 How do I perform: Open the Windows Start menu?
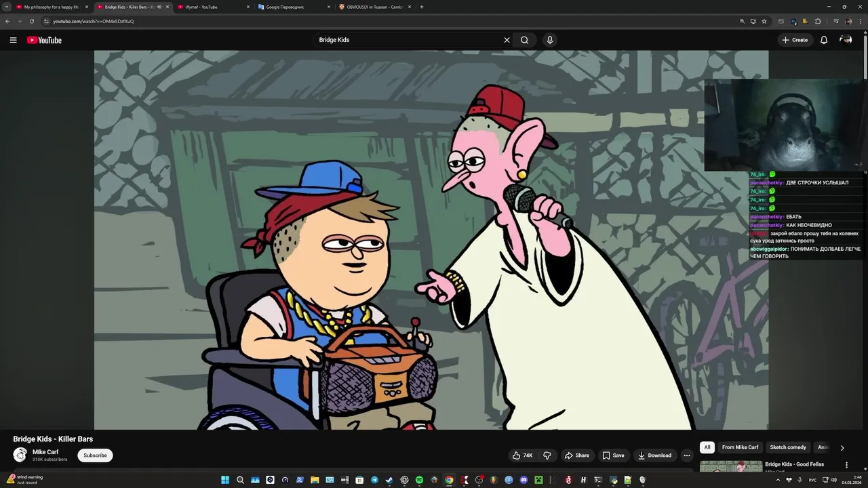[225, 480]
